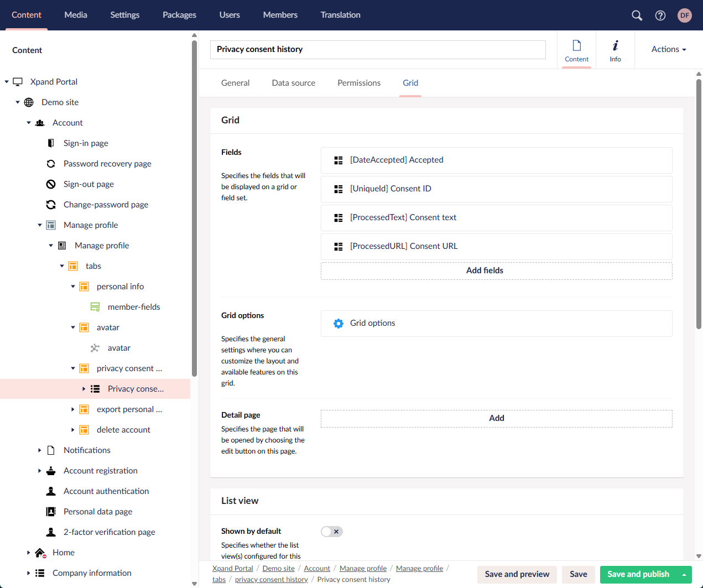The height and width of the screenshot is (588, 703).
Task: Collapse the Account tree node
Action: [x=29, y=123]
